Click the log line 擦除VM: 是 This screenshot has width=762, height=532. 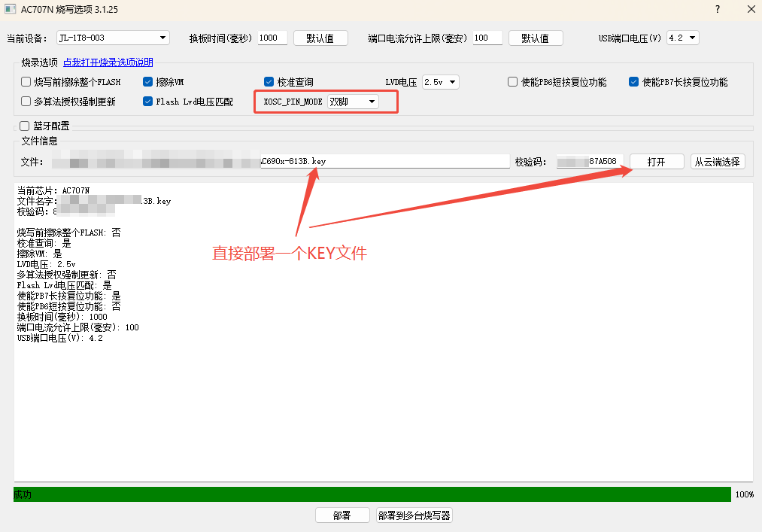click(x=39, y=254)
